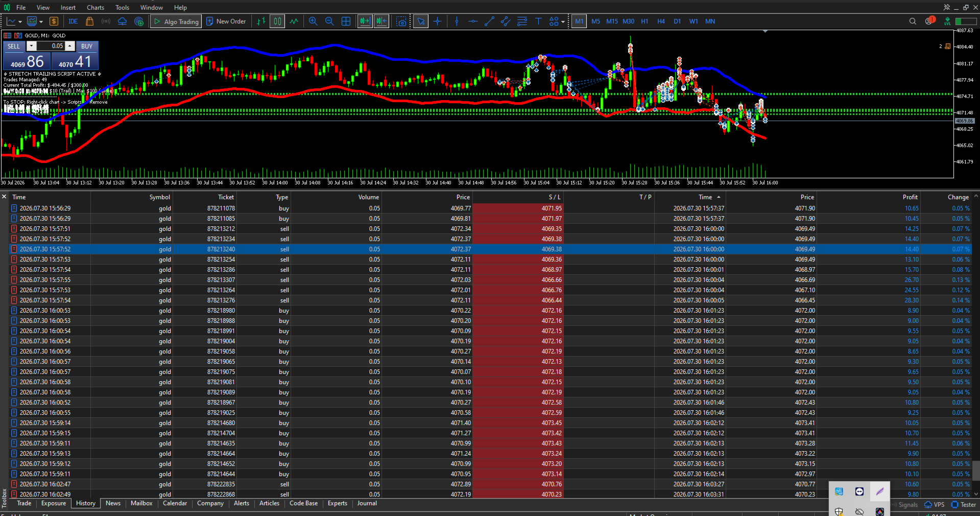Image resolution: width=980 pixels, height=516 pixels.
Task: Open the Market shopping bag icon
Action: (x=90, y=21)
